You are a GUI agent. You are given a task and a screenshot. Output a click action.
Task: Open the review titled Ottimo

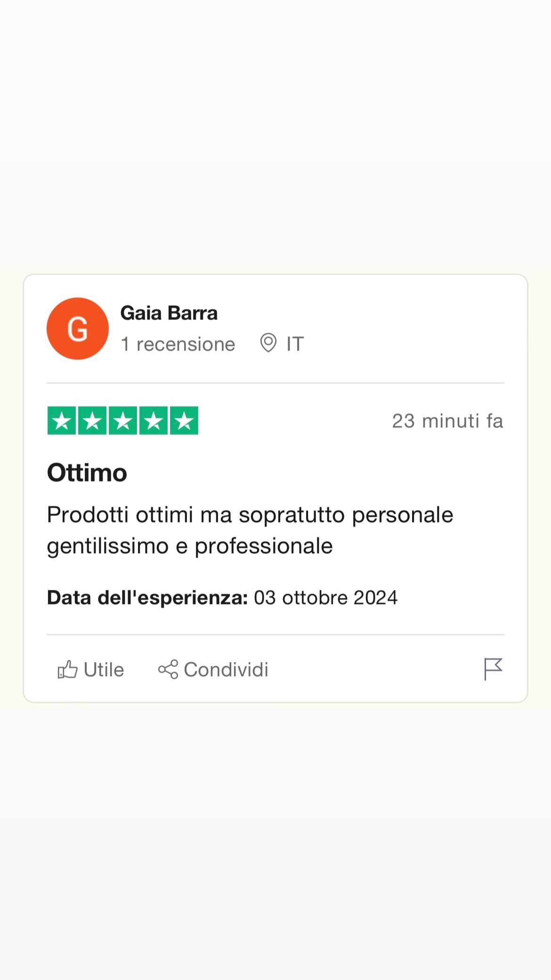tap(87, 473)
